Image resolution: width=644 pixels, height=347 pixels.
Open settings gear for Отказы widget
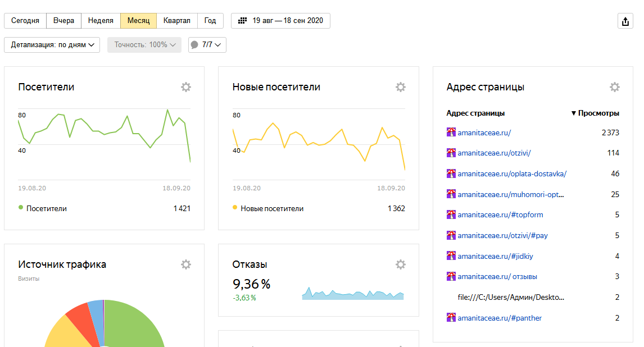pyautogui.click(x=401, y=264)
